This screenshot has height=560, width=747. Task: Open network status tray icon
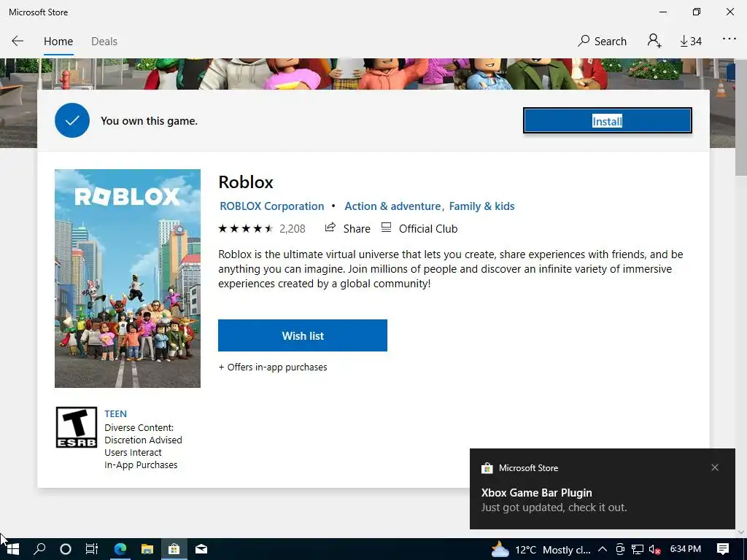(638, 550)
